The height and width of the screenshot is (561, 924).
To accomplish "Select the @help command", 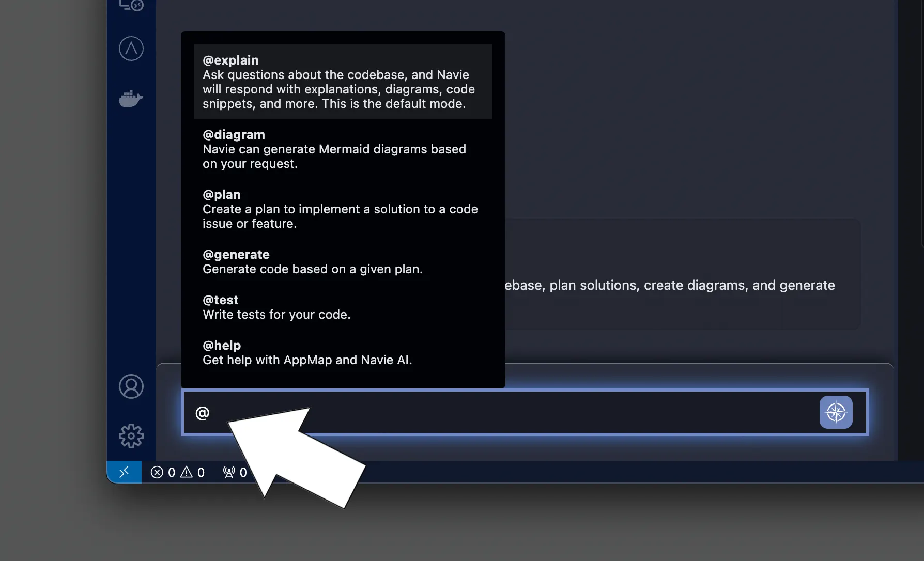I will click(x=343, y=352).
